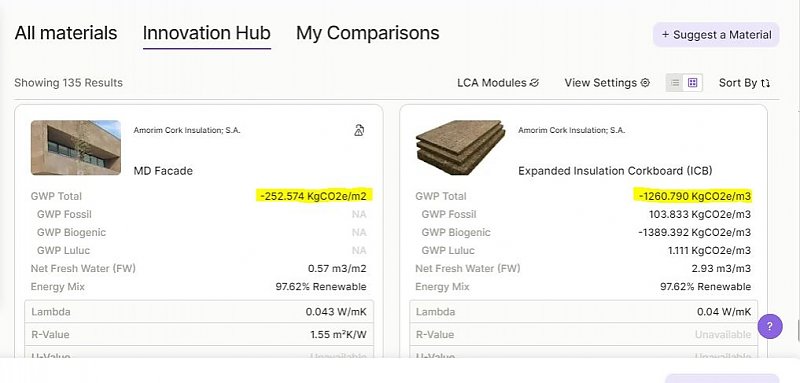Open the All materials tab
The height and width of the screenshot is (383, 800).
point(66,33)
